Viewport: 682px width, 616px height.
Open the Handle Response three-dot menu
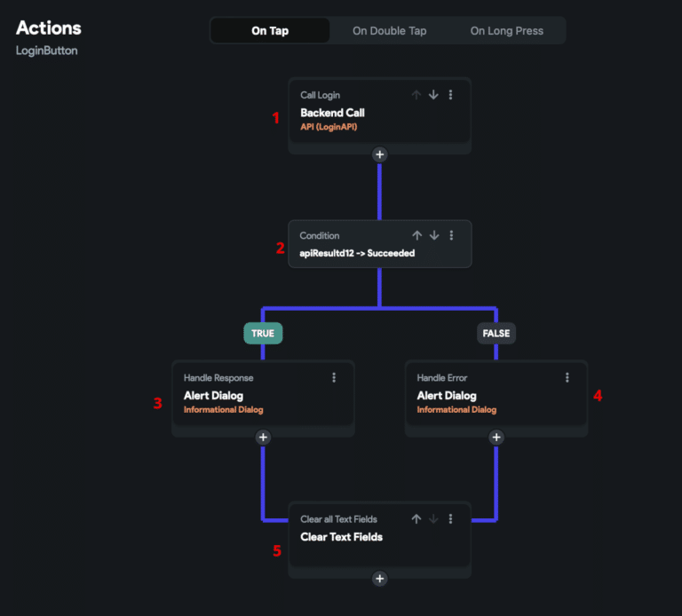[334, 377]
